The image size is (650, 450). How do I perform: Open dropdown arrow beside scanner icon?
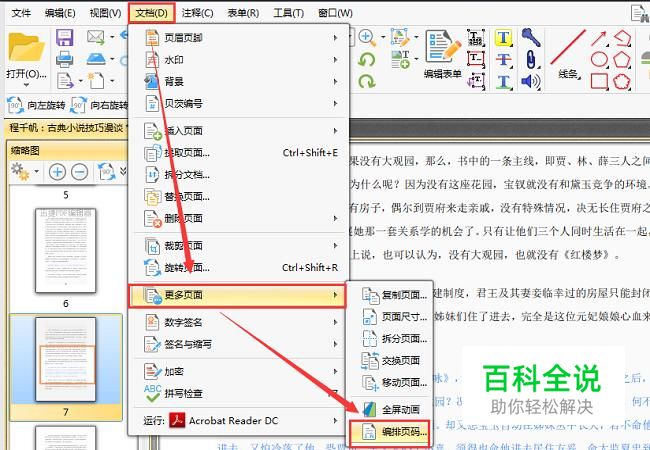pyautogui.click(x=112, y=59)
